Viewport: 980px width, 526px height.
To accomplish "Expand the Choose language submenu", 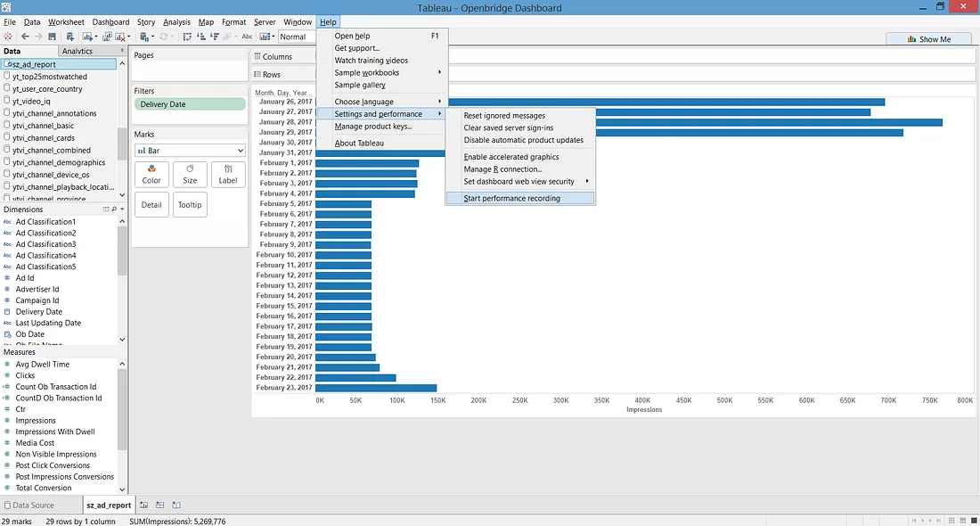I will click(x=382, y=102).
